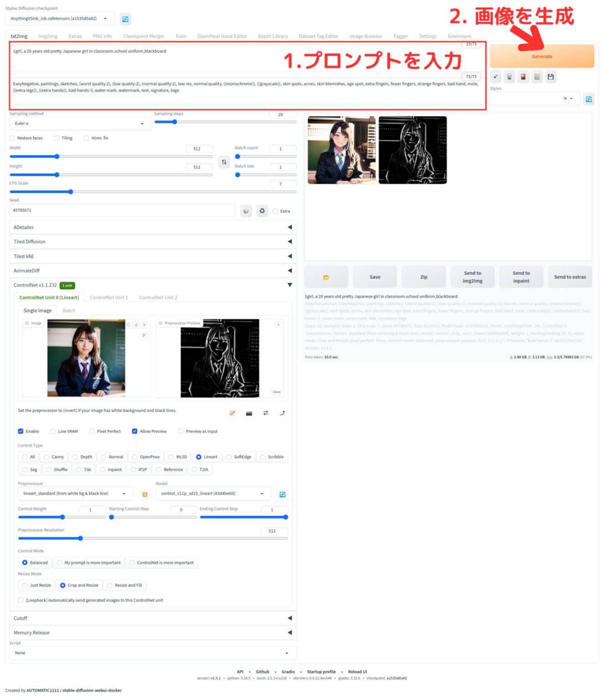
Task: Click the recycle icon to reuse last seed
Action: tap(262, 211)
